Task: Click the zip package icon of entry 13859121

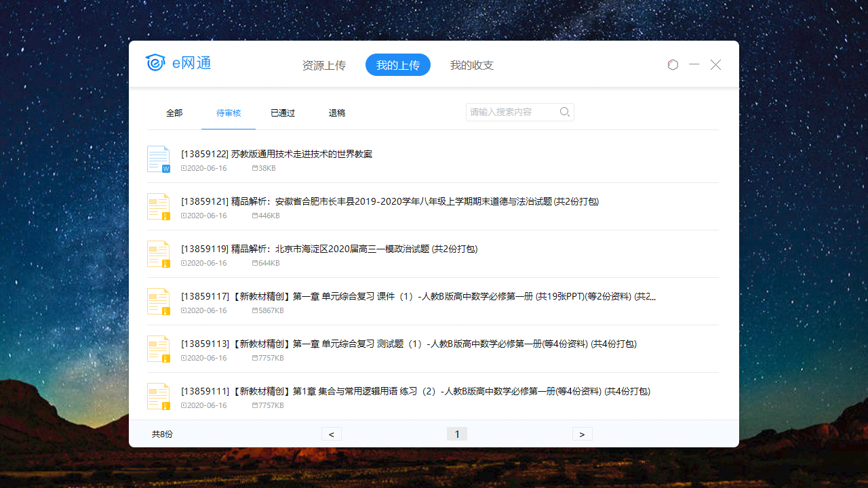Action: (158, 206)
